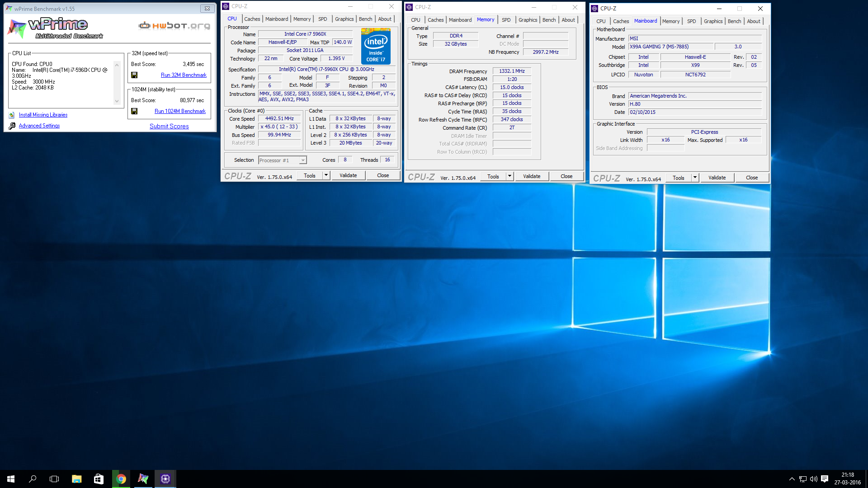Open the volume tray icon
This screenshot has width=868, height=488.
coord(814,479)
